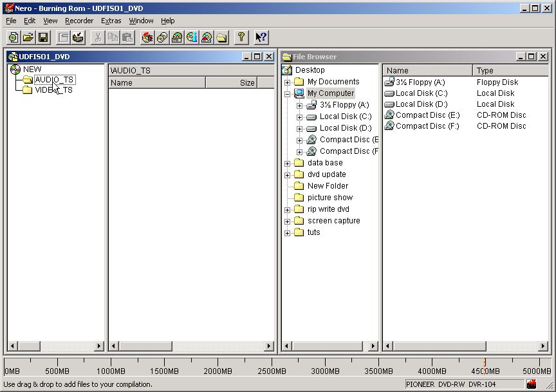Click right scroll arrow under File Browser file list
The height and width of the screenshot is (392, 556).
click(543, 346)
